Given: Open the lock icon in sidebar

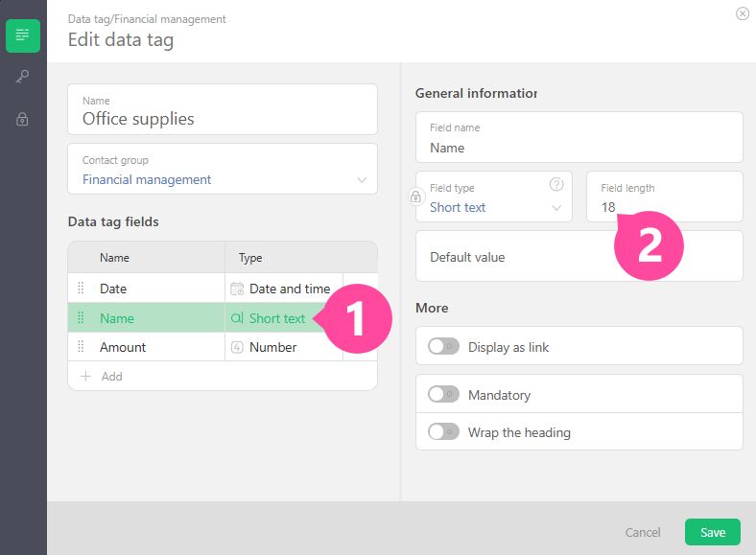Looking at the screenshot, I should [x=22, y=119].
